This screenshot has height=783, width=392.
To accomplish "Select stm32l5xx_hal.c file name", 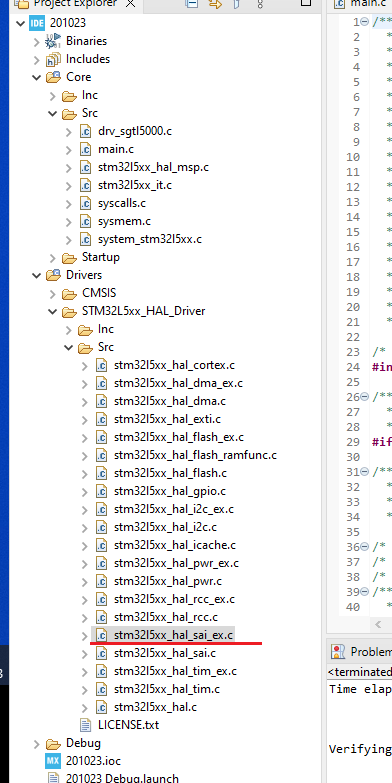I will (x=155, y=707).
